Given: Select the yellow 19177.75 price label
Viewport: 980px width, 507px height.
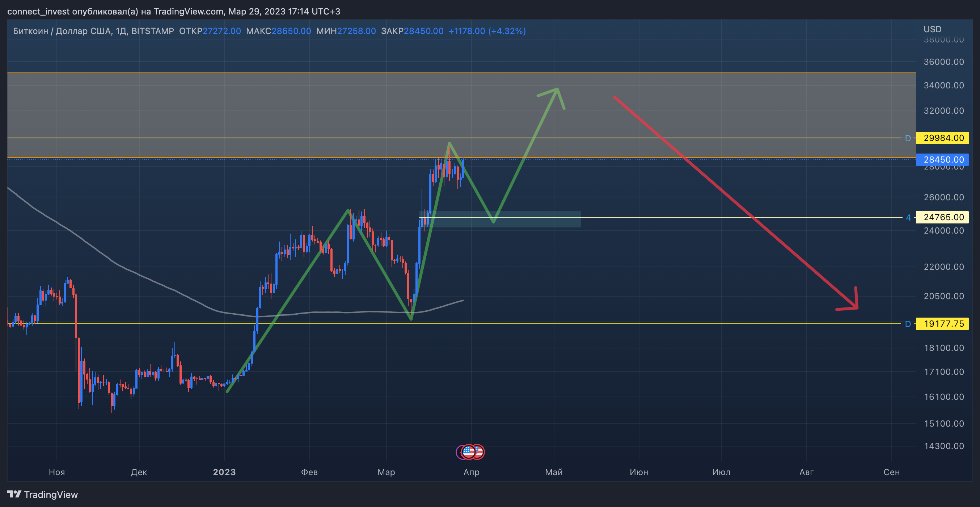Looking at the screenshot, I should 943,324.
